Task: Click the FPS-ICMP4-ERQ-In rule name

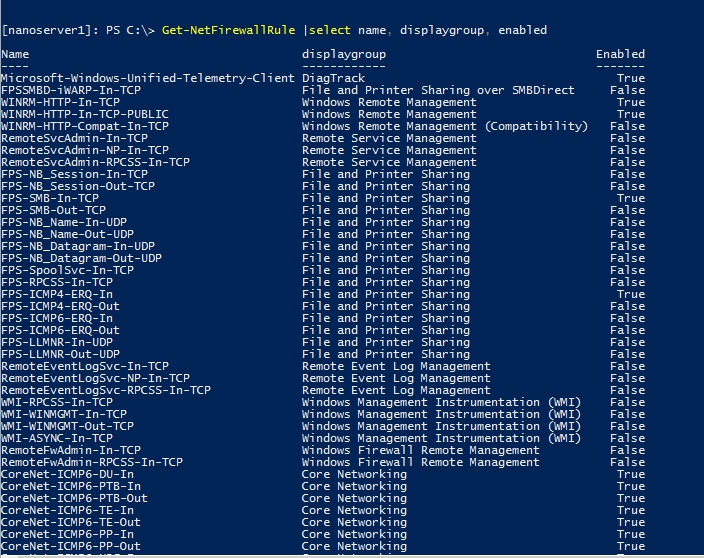Action: click(x=57, y=294)
